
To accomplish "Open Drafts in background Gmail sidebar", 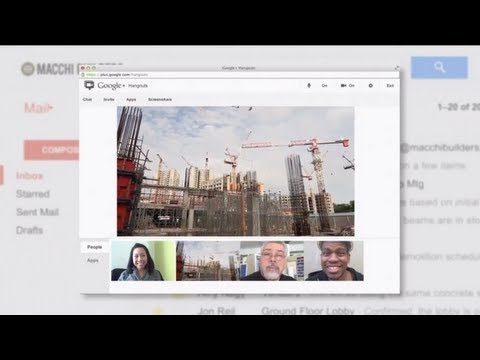I will click(29, 230).
